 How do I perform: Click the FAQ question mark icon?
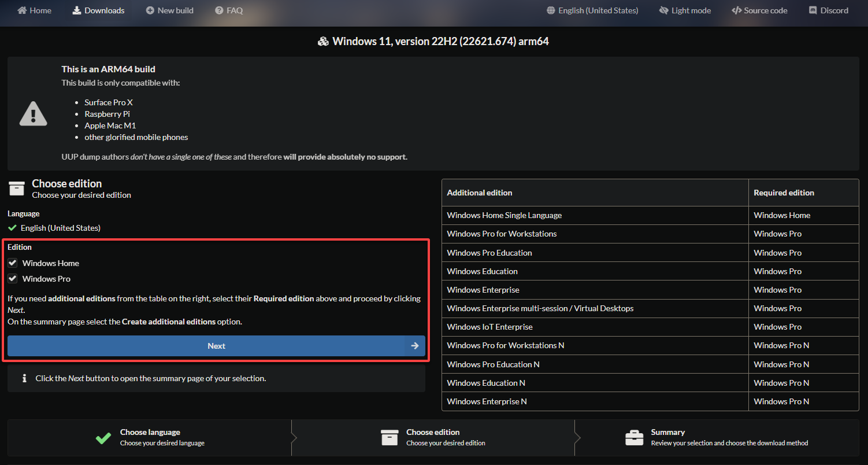pyautogui.click(x=219, y=10)
